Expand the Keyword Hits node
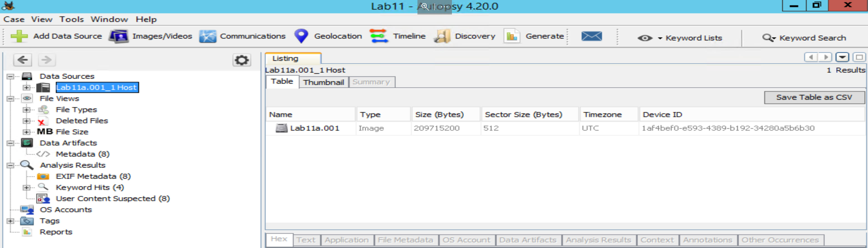 pos(27,187)
